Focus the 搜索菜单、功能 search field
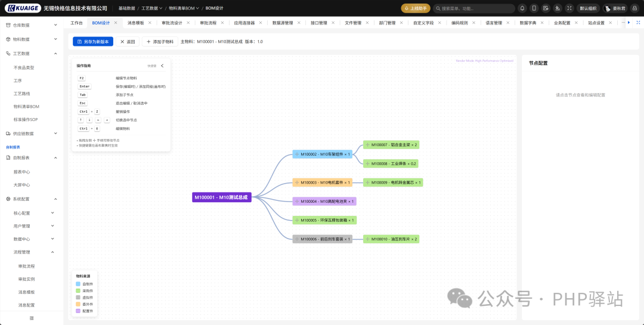 [474, 8]
